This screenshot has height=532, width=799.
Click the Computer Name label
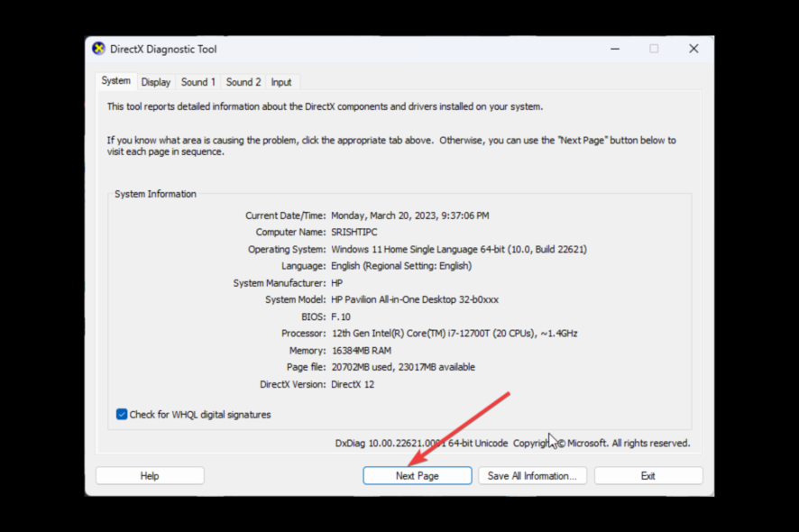click(x=290, y=232)
